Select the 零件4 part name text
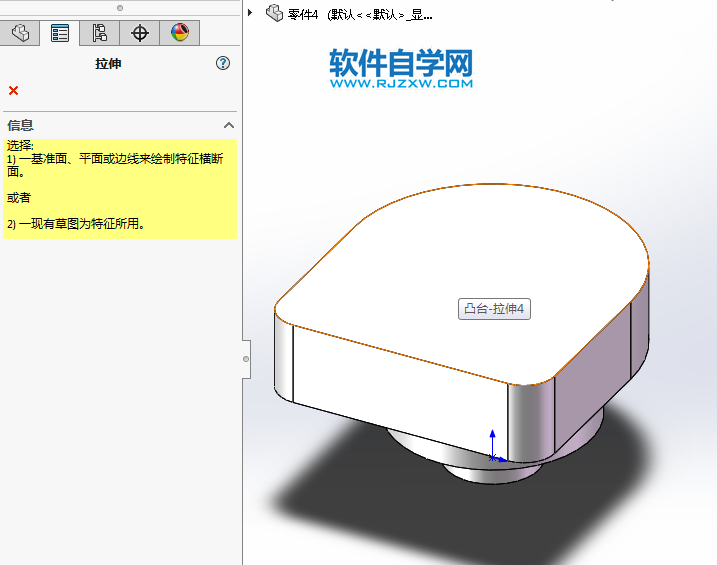Image resolution: width=717 pixels, height=565 pixels. click(303, 15)
